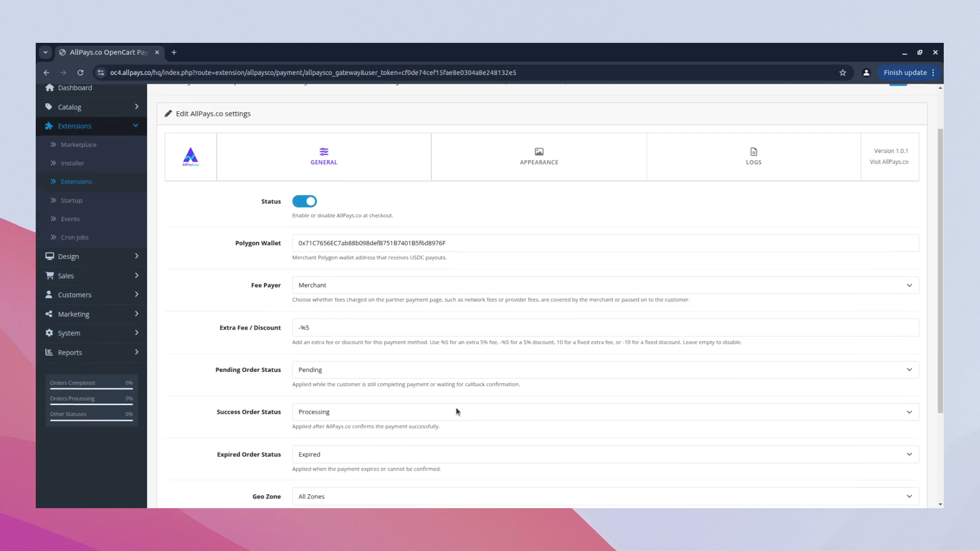Click the Reports chart icon
Image resolution: width=980 pixels, height=551 pixels.
[49, 352]
